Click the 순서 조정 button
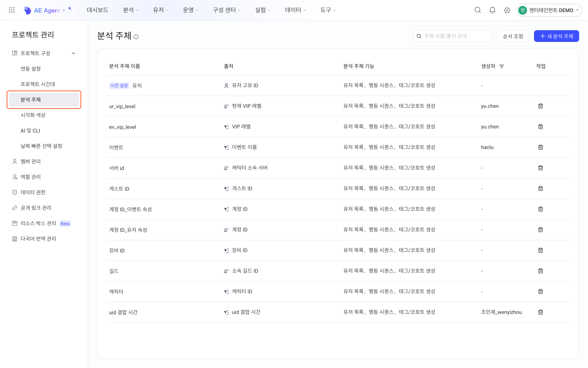 coord(513,36)
